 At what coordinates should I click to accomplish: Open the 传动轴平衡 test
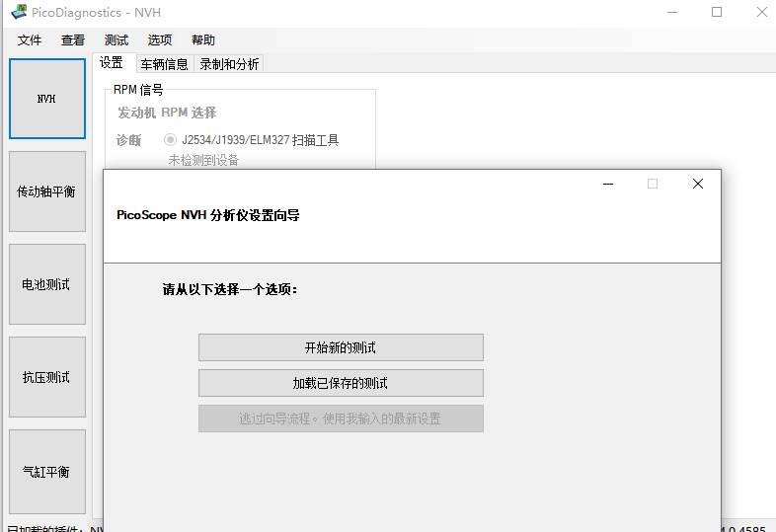point(47,191)
